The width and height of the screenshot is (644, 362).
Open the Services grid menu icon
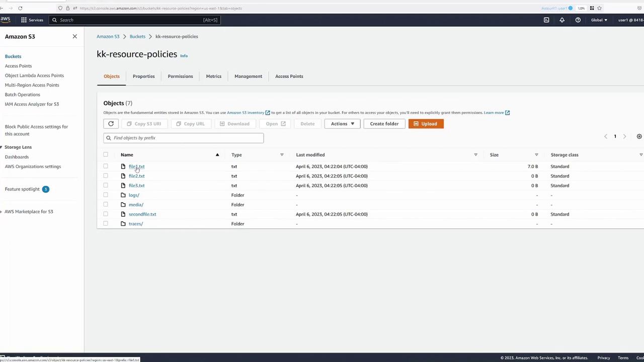point(24,20)
